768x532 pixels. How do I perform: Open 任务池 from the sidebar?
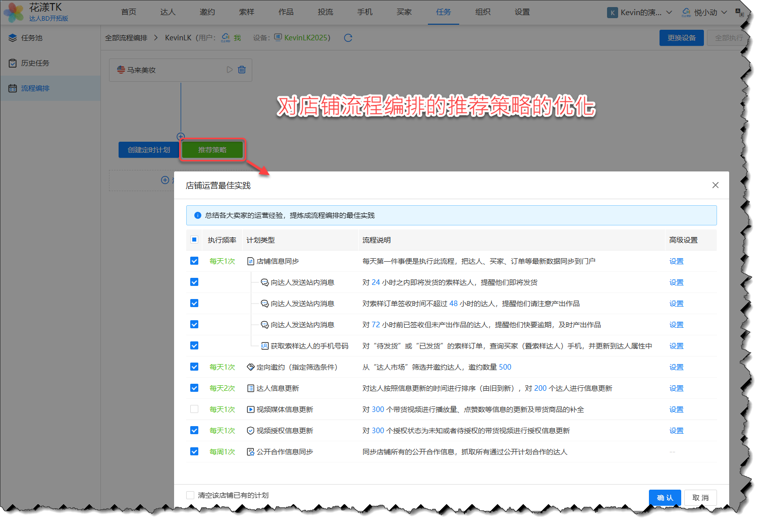(x=32, y=38)
